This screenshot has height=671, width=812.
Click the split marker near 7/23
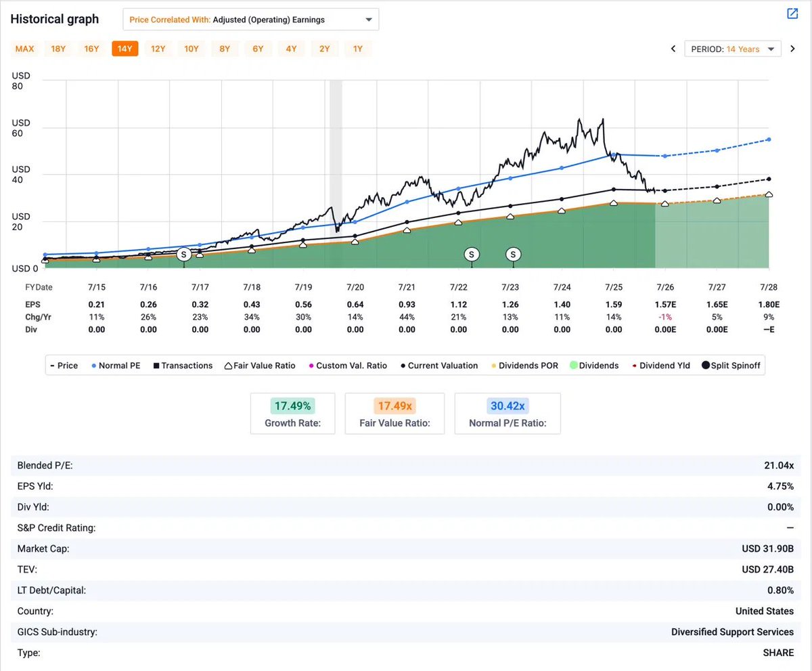tap(514, 255)
